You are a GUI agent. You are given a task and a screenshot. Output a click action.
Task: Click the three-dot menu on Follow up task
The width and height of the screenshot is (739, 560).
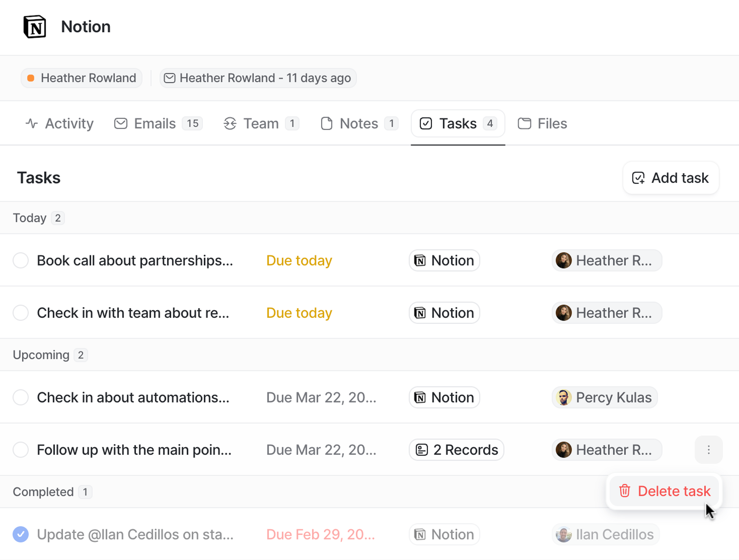click(x=708, y=450)
